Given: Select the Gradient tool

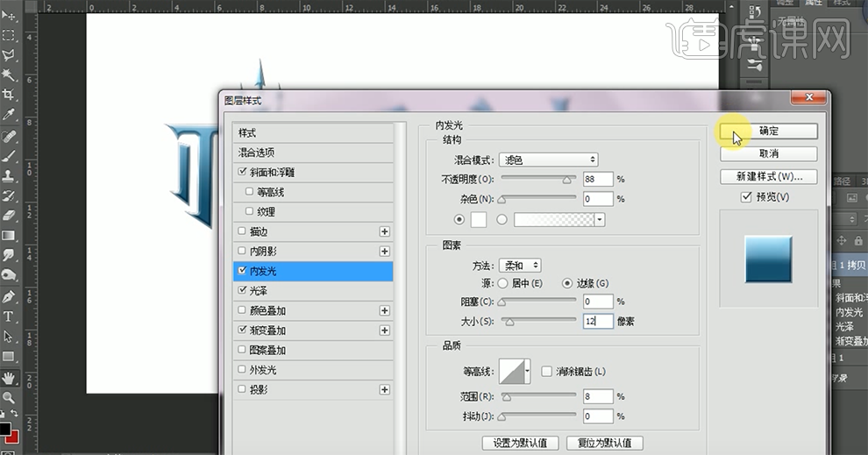Looking at the screenshot, I should (x=8, y=236).
